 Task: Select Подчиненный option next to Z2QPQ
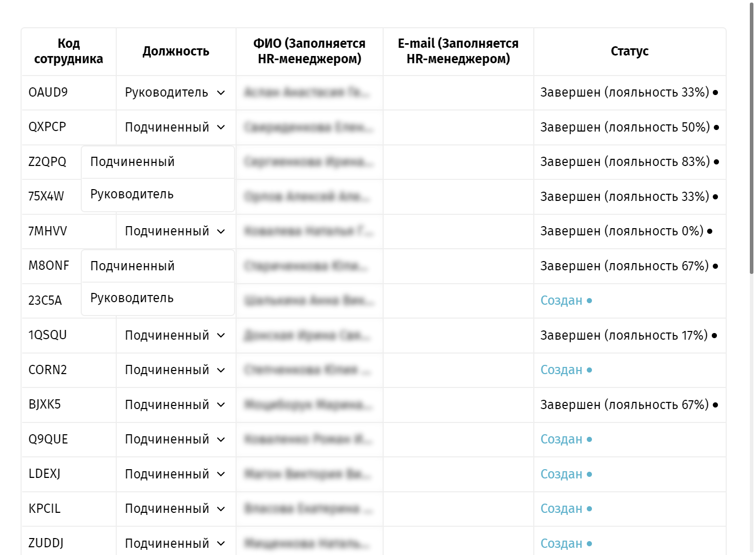[x=158, y=162]
